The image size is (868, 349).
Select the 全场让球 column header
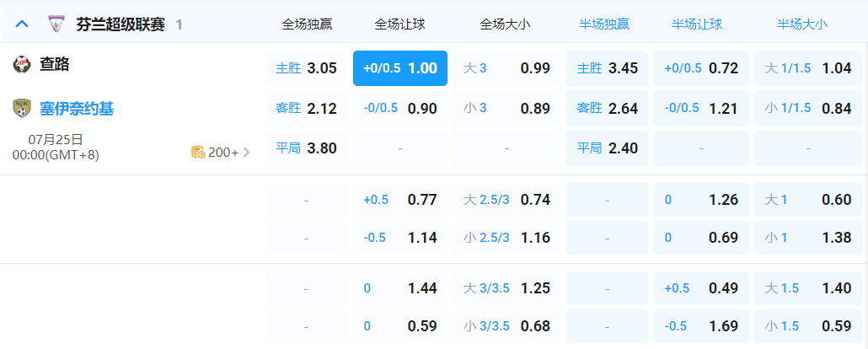[x=400, y=24]
